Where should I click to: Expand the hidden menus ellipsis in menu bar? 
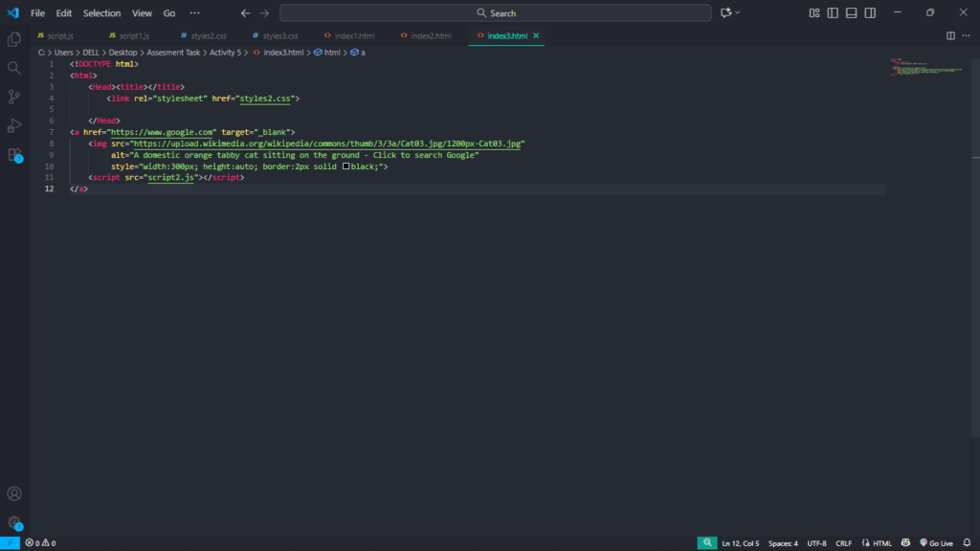click(x=195, y=13)
